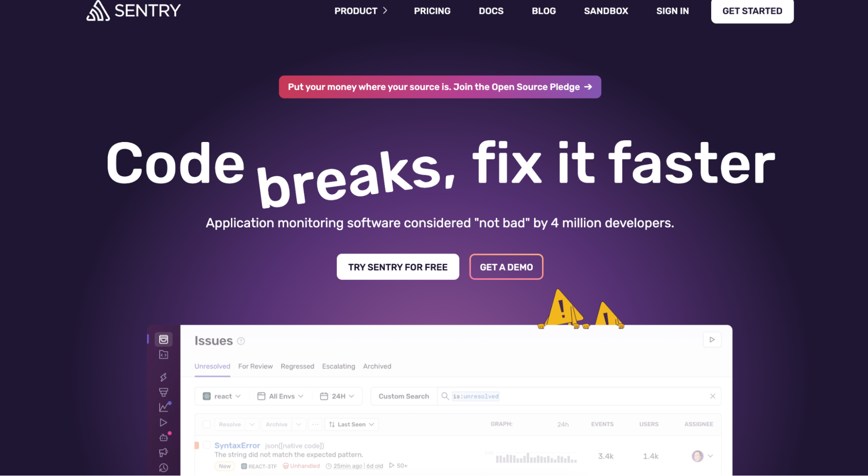The height and width of the screenshot is (476, 868).
Task: Select the Unresolved issues tab
Action: point(213,366)
